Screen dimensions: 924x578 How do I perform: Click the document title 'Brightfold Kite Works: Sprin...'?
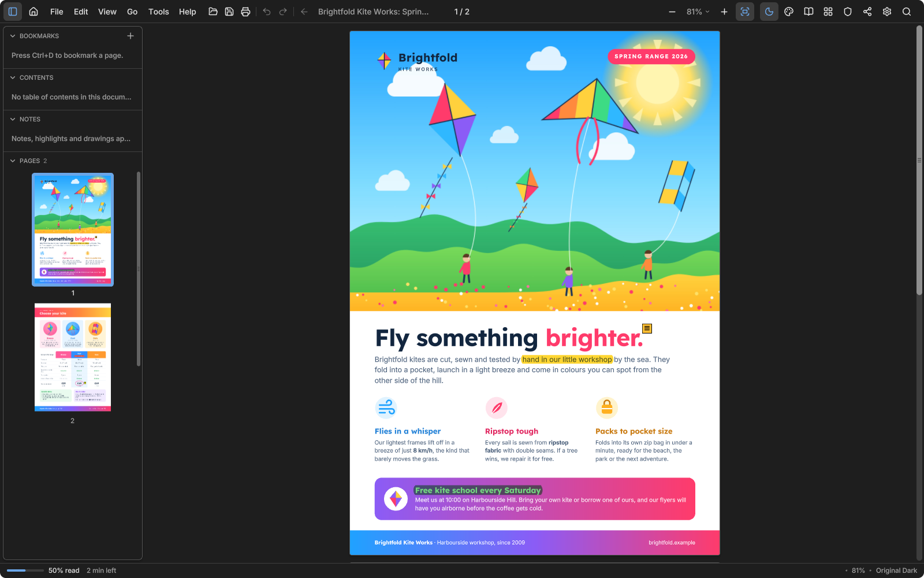tap(373, 12)
